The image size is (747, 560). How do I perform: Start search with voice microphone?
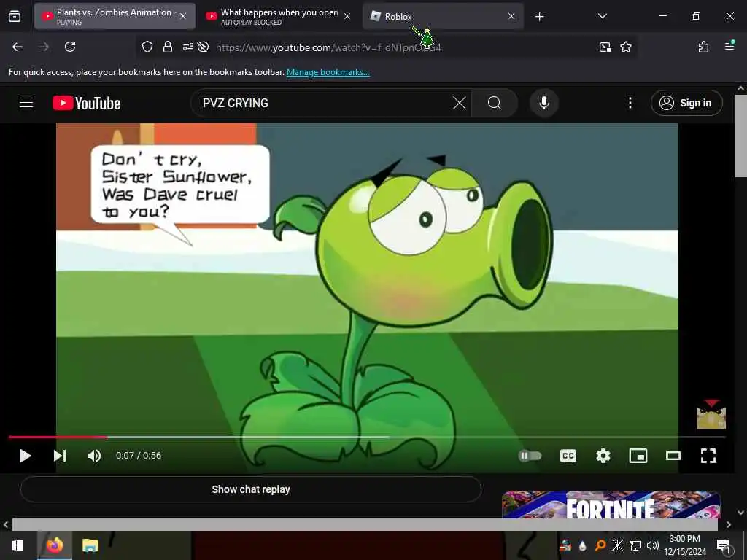click(x=543, y=103)
